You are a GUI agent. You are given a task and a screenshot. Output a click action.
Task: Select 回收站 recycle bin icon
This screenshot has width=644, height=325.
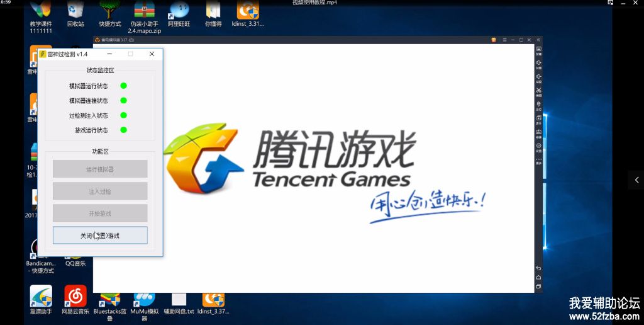pyautogui.click(x=75, y=14)
